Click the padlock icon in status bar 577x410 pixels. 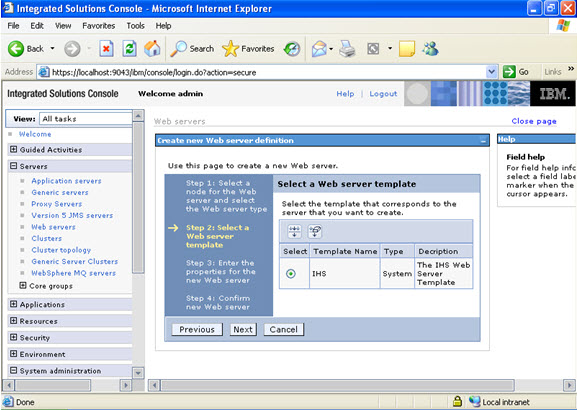point(457,401)
